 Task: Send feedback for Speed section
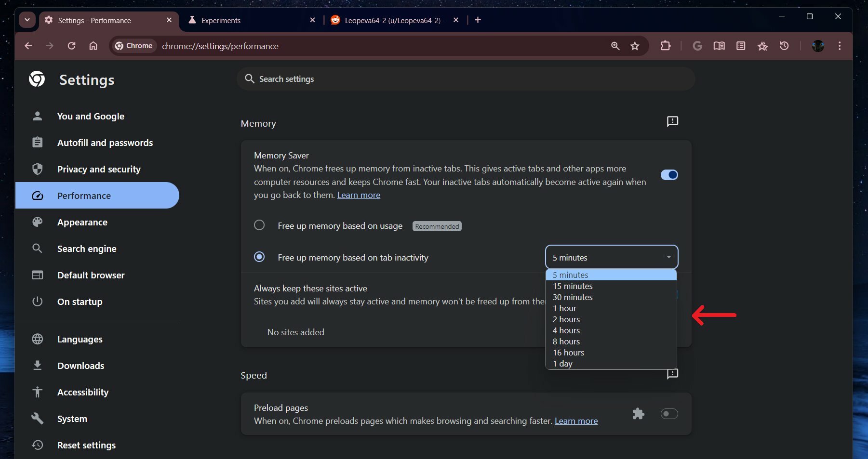(672, 374)
